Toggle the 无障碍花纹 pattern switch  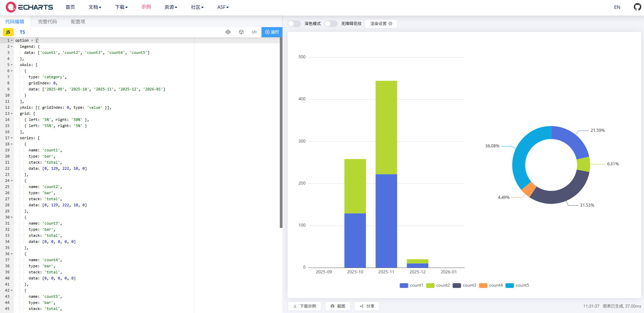tap(331, 24)
